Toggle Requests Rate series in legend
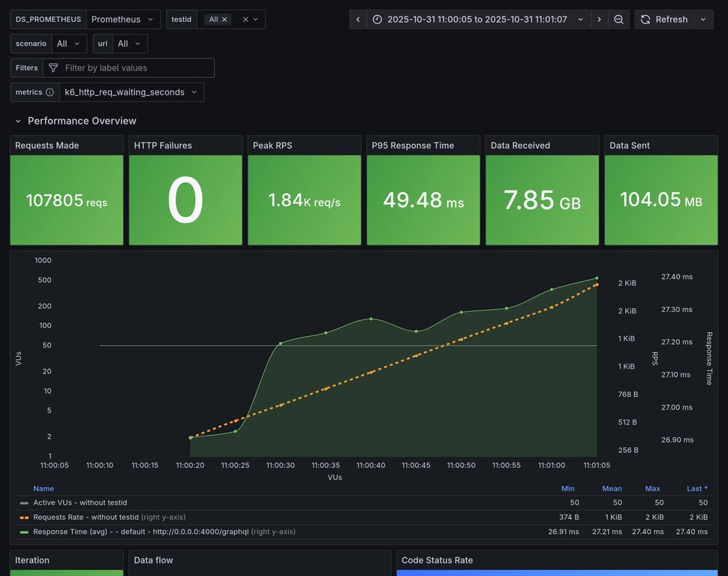Viewport: 728px width, 576px height. [x=86, y=517]
